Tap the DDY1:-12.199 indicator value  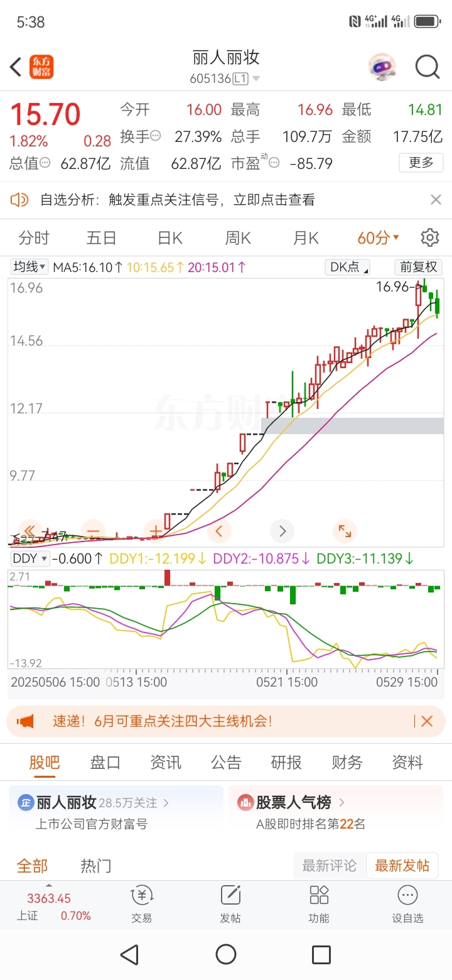[158, 558]
